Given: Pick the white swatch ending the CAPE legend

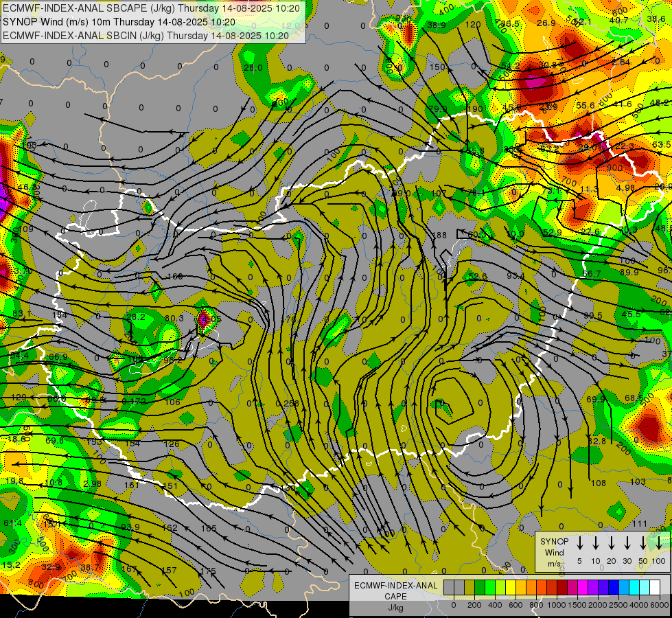Looking at the screenshot, I should 654,588.
